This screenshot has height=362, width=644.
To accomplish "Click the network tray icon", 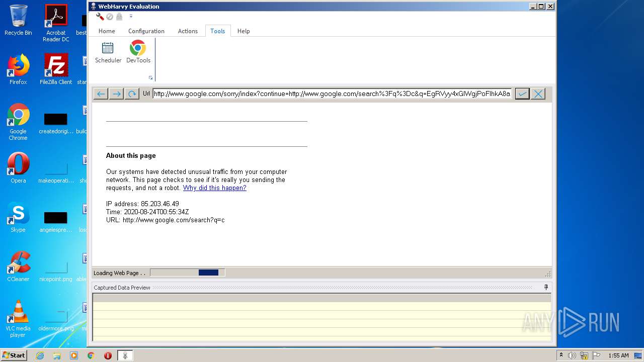I will click(584, 355).
